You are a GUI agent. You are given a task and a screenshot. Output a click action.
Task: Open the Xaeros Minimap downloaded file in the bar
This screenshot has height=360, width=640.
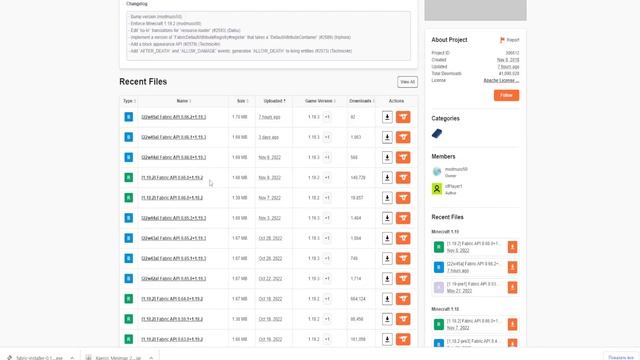click(113, 358)
